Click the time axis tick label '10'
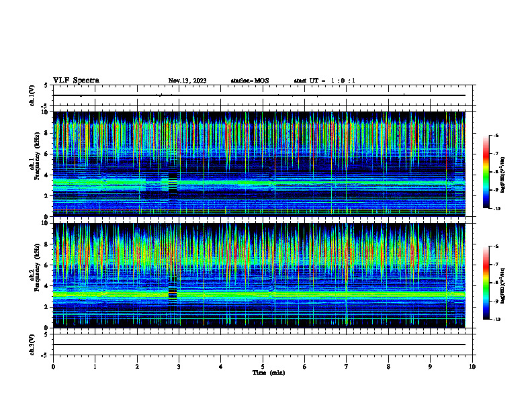This screenshot has height=411, width=532. (472, 367)
